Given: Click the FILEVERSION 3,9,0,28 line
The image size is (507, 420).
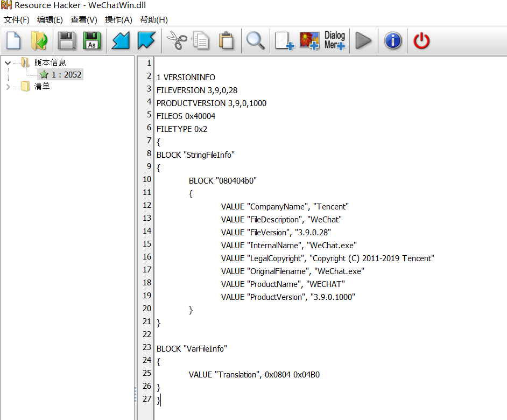Looking at the screenshot, I should pos(197,90).
